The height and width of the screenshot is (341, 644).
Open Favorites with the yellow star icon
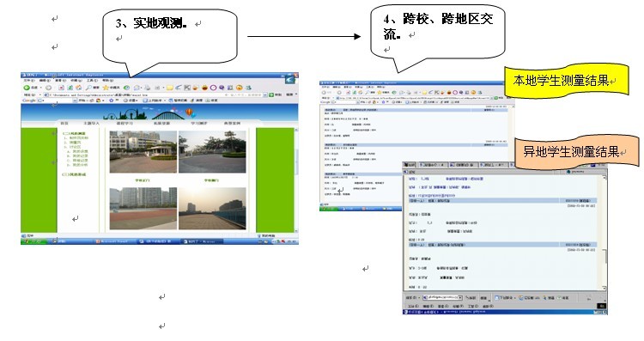pyautogui.click(x=106, y=88)
